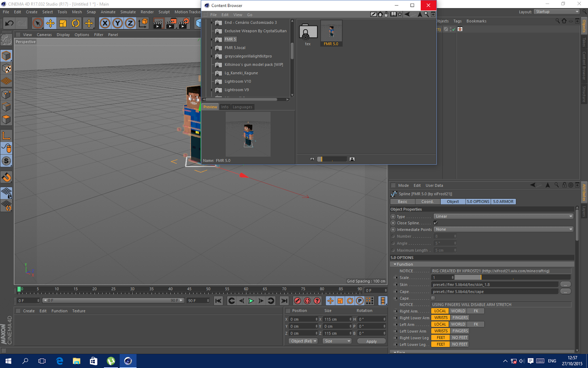Expand the FMR 5 tree folder arrow
The width and height of the screenshot is (588, 368).
[x=212, y=39]
